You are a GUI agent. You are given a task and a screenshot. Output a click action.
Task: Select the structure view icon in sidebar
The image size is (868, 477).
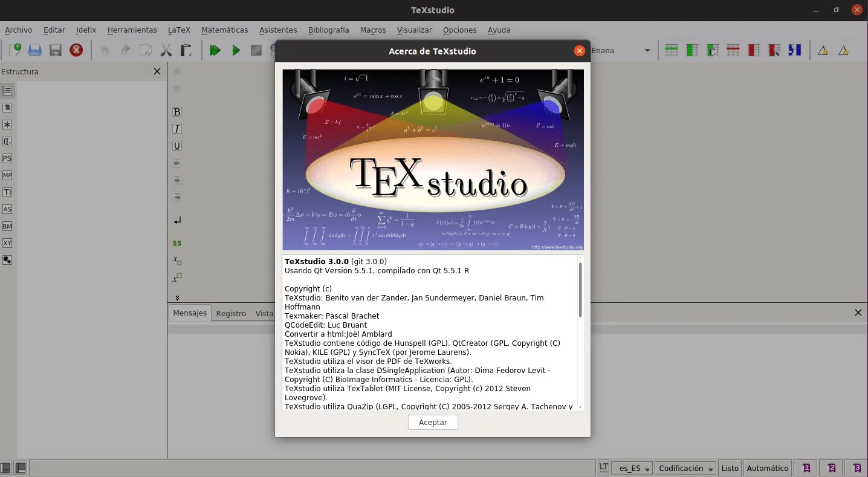tap(7, 91)
